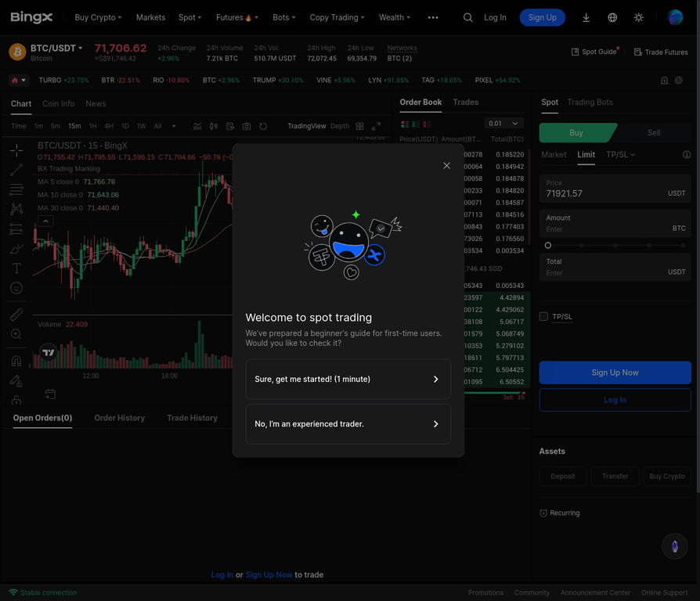Close the welcome dialog with X

click(446, 165)
